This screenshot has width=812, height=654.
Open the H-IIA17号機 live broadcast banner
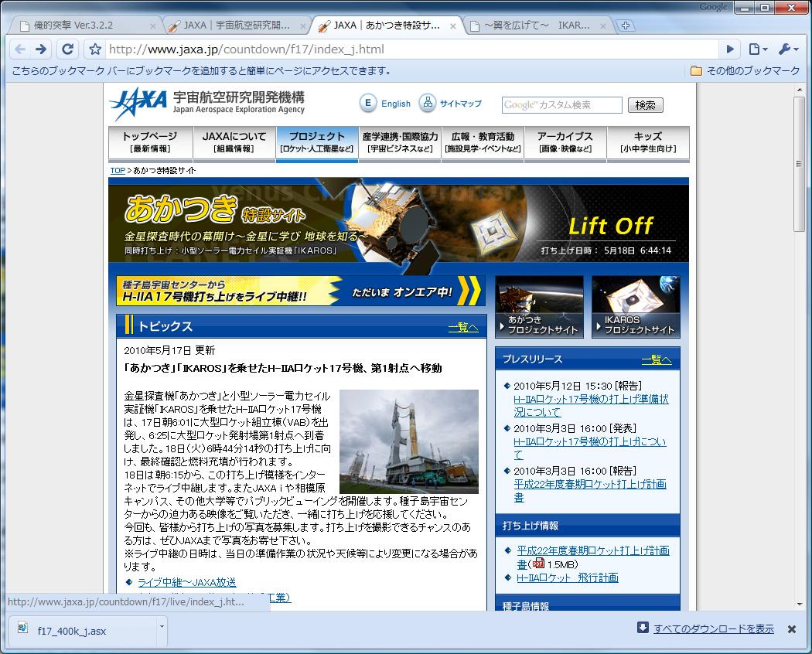pos(300,291)
